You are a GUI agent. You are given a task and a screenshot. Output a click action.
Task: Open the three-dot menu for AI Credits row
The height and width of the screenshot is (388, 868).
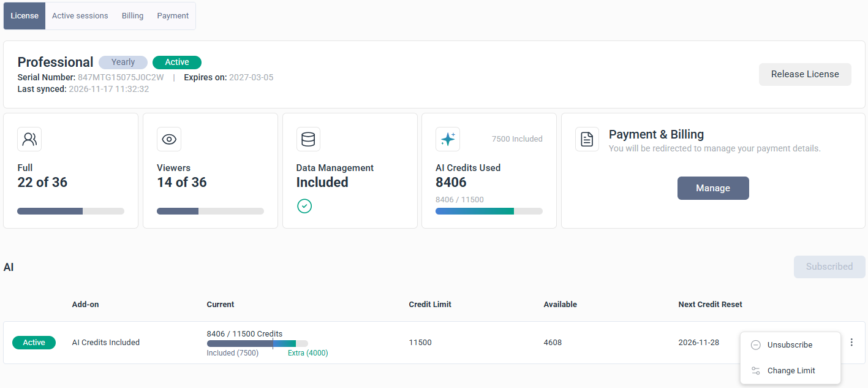(851, 343)
